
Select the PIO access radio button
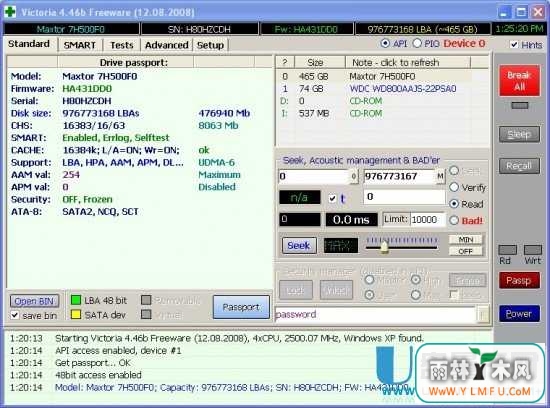pos(417,44)
